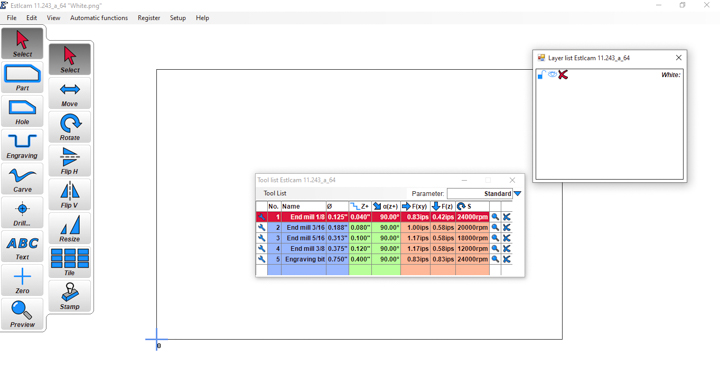Click the 20000rpm spindle speed cell
This screenshot has width=720, height=384.
coord(472,227)
